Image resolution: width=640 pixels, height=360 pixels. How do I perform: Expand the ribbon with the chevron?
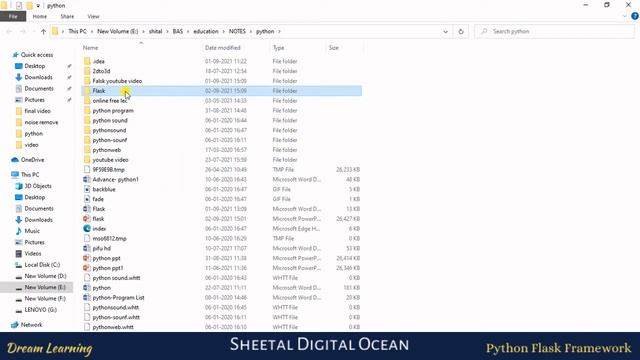(624, 16)
